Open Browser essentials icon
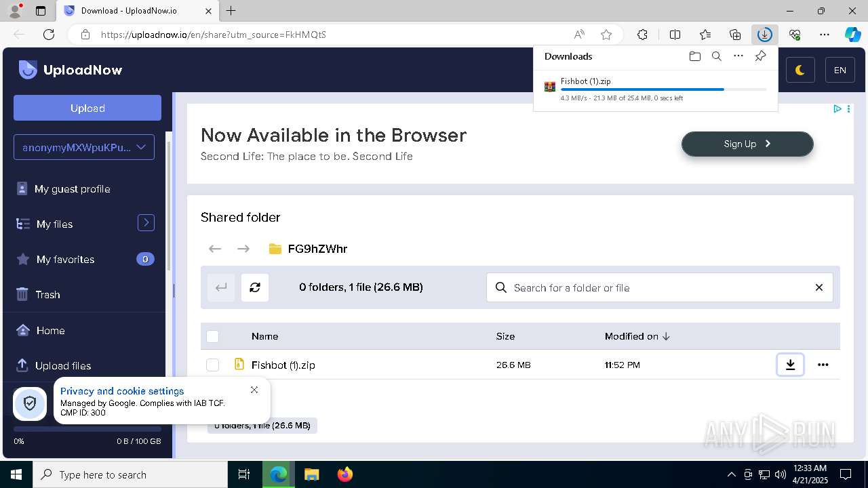Image resolution: width=868 pixels, height=488 pixels. click(x=795, y=35)
